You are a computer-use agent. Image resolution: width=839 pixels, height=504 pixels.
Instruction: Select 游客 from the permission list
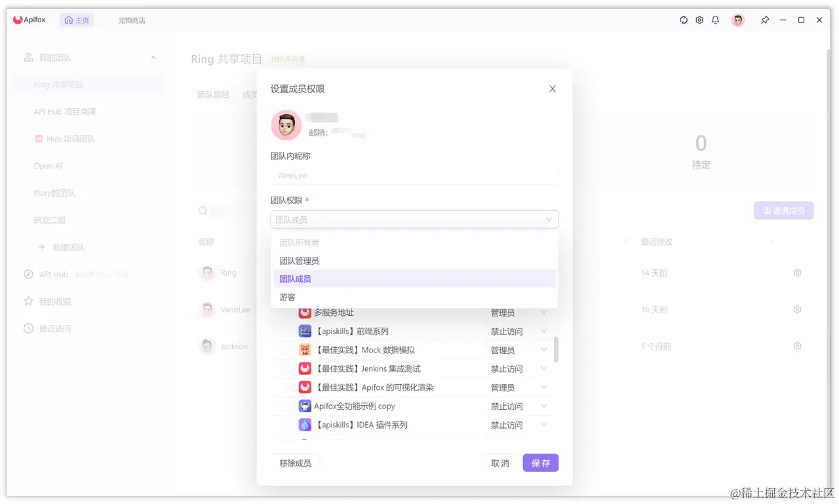click(x=287, y=297)
